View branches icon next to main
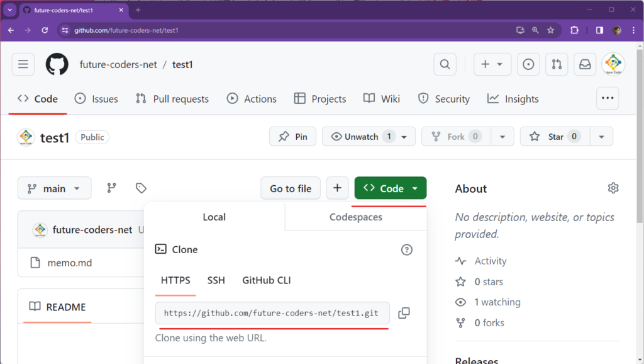 tap(111, 188)
